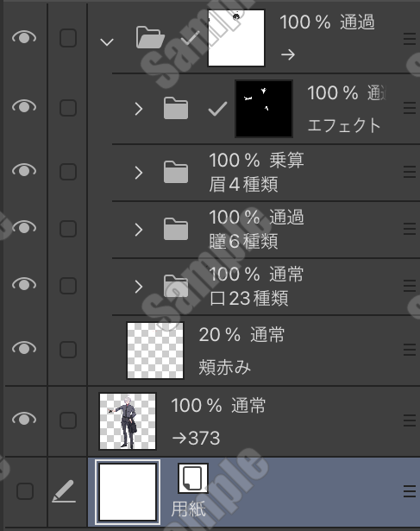Tick the checkbox next to エフェクト folder

coord(68,108)
